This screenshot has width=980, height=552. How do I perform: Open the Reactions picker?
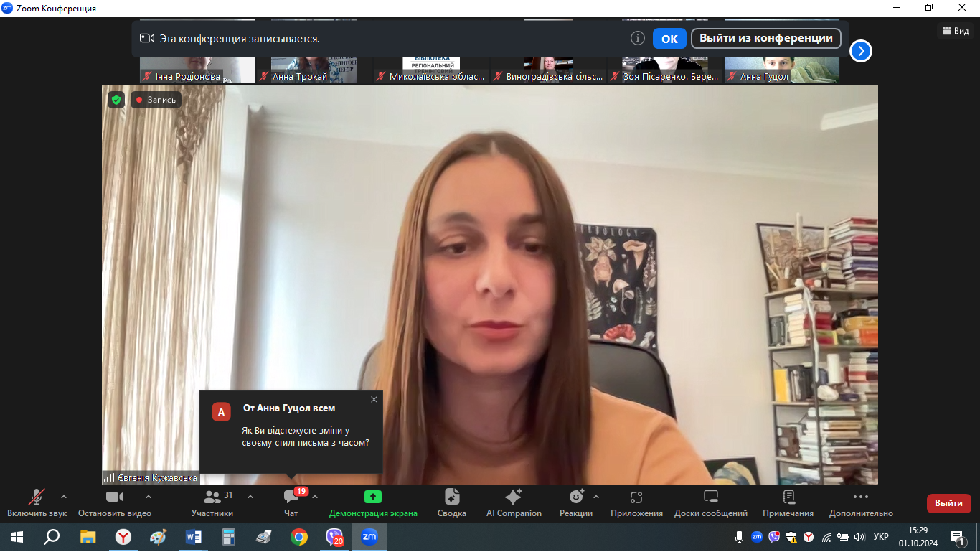576,502
